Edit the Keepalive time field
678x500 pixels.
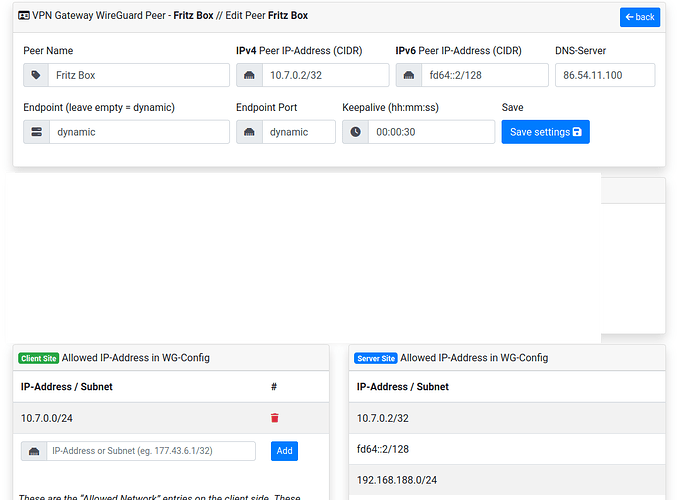tap(430, 132)
